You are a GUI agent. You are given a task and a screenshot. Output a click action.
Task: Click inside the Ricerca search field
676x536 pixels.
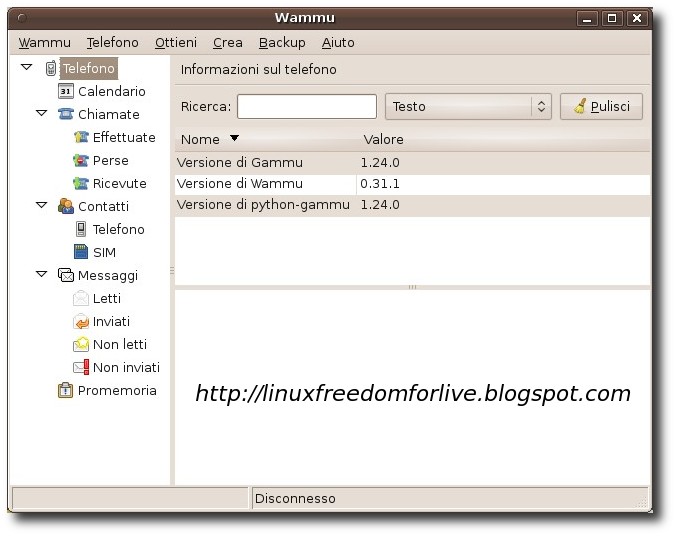[307, 107]
